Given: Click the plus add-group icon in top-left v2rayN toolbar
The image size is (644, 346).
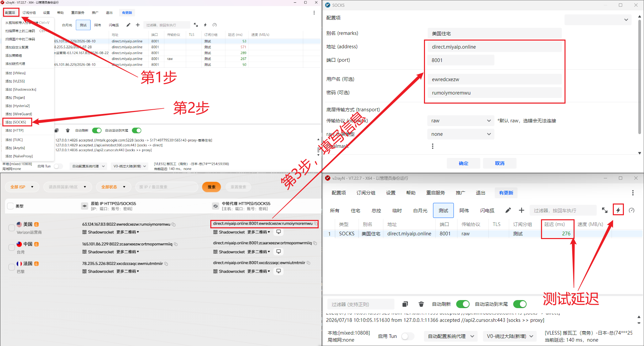Looking at the screenshot, I should coord(138,25).
